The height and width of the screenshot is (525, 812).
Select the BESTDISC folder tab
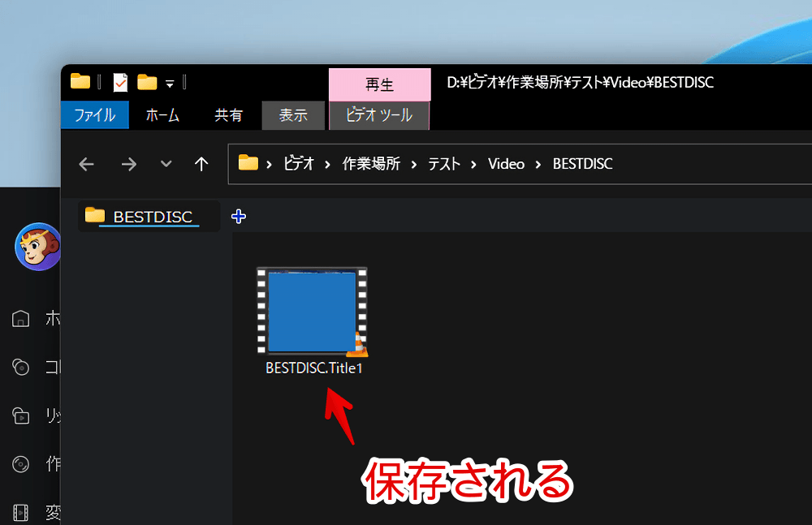(x=149, y=216)
